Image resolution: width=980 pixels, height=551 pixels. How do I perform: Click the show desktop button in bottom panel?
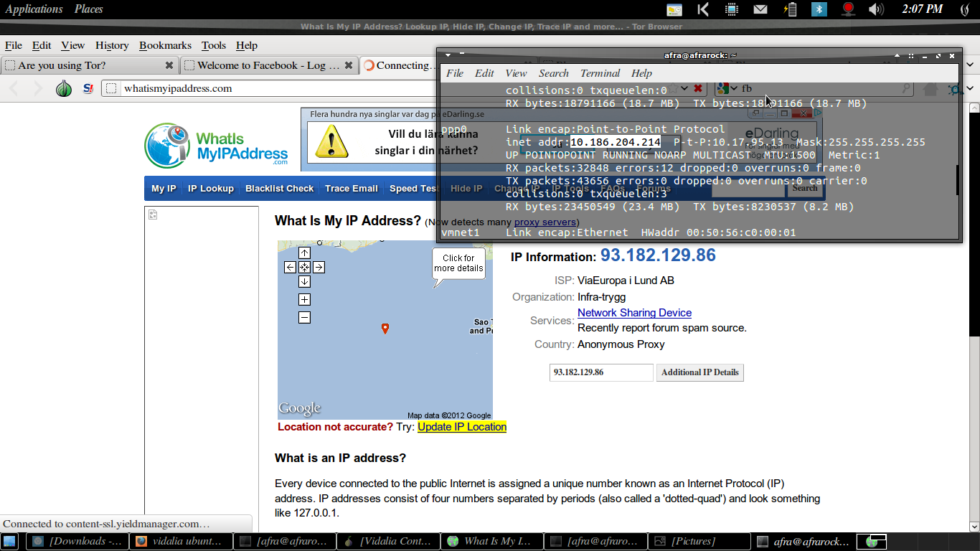pos(10,542)
